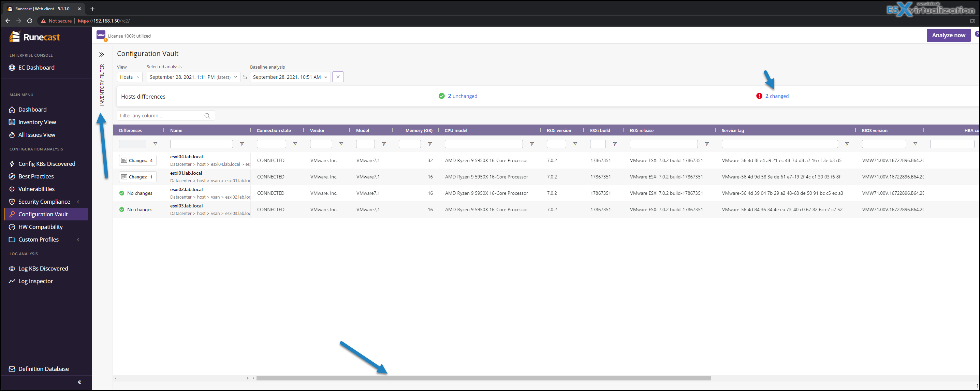The height and width of the screenshot is (391, 980).
Task: Click the CPU model filter input
Action: pos(484,144)
